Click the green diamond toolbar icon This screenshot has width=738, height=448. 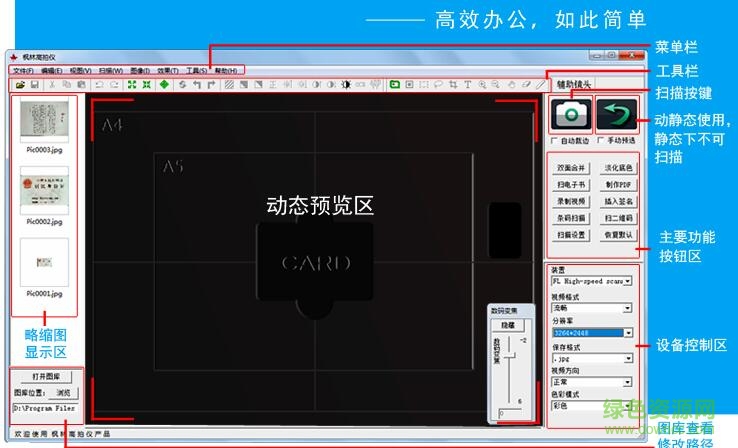pyautogui.click(x=164, y=85)
